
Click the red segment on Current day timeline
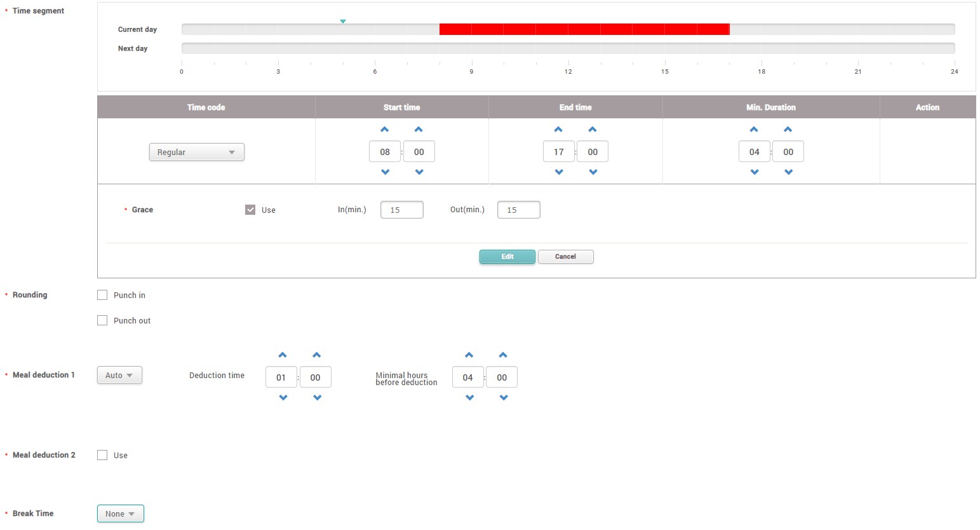584,29
